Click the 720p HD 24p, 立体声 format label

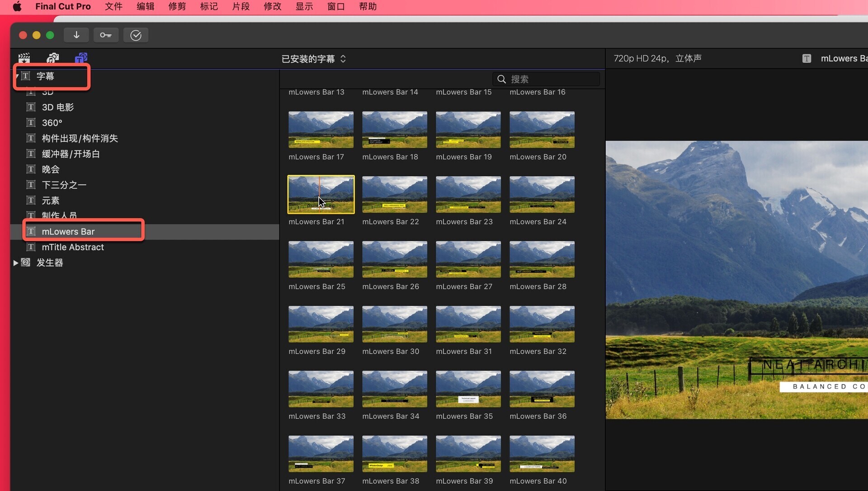click(x=657, y=58)
